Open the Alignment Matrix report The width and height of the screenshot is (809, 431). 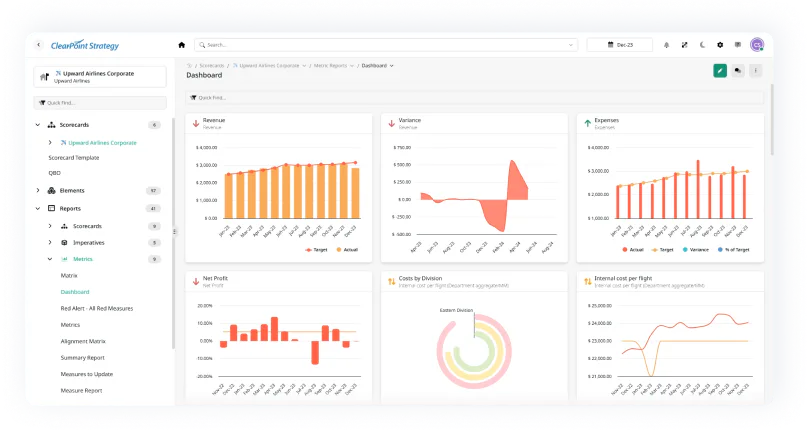[83, 342]
